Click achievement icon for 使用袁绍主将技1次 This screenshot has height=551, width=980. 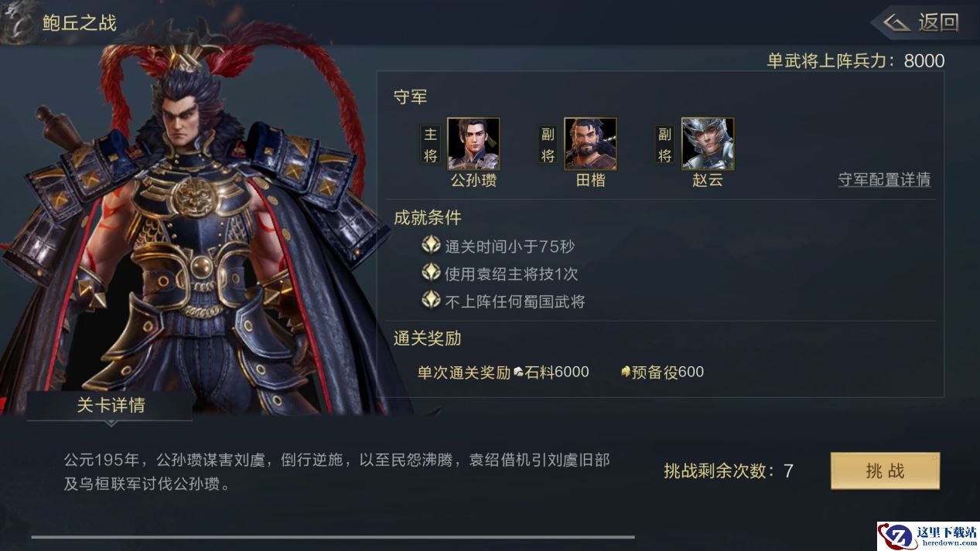431,273
